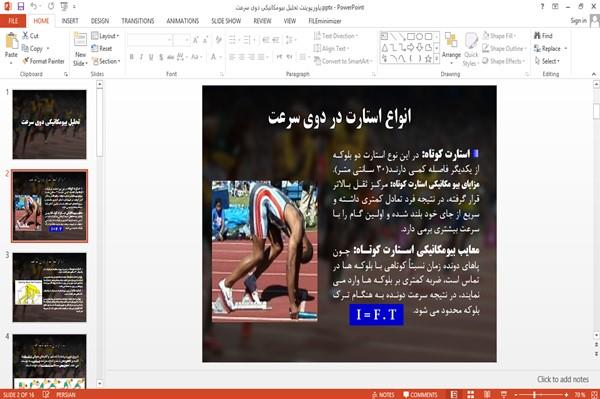Switch to Slide Sorter view
600x399 pixels.
pos(471,394)
